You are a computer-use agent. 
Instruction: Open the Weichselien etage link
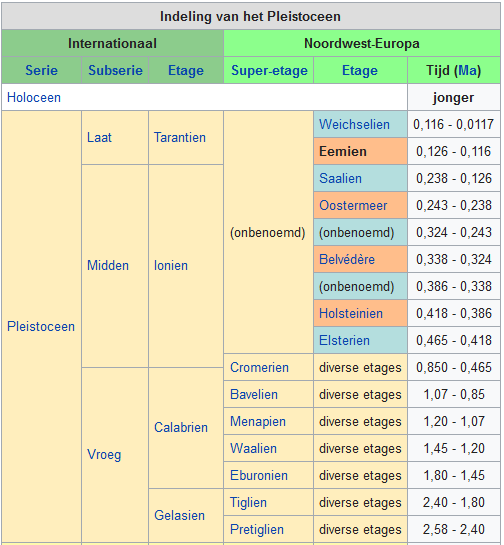click(354, 124)
